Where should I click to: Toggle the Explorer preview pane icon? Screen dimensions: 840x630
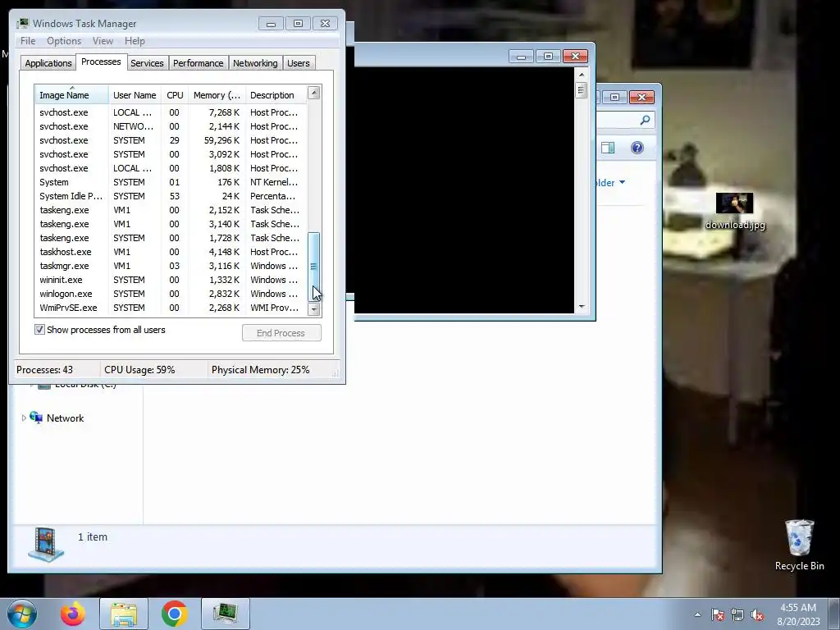[x=608, y=148]
